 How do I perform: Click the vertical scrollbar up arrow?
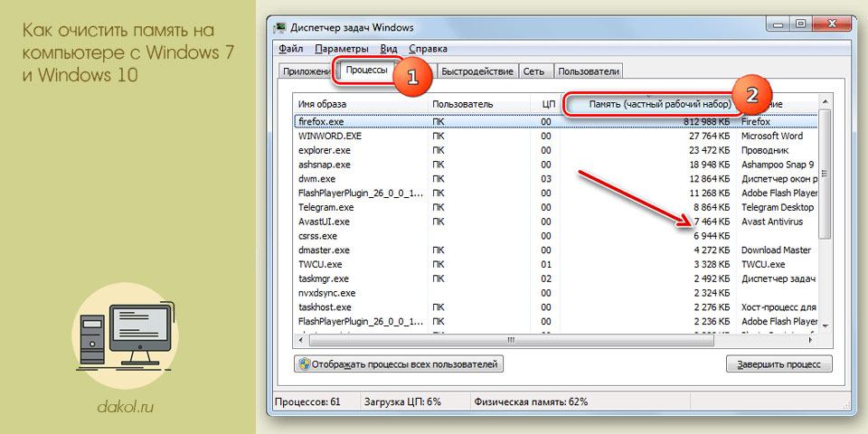pos(825,102)
